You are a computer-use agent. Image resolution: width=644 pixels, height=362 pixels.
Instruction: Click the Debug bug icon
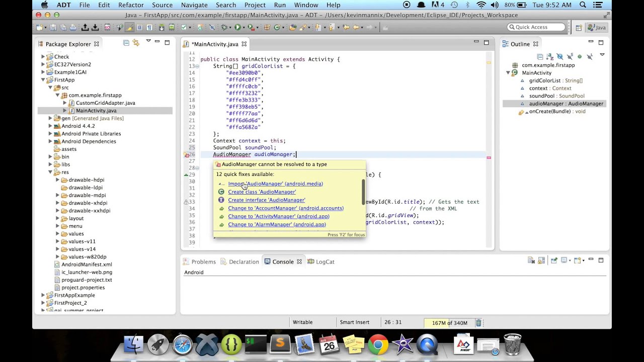tap(224, 27)
